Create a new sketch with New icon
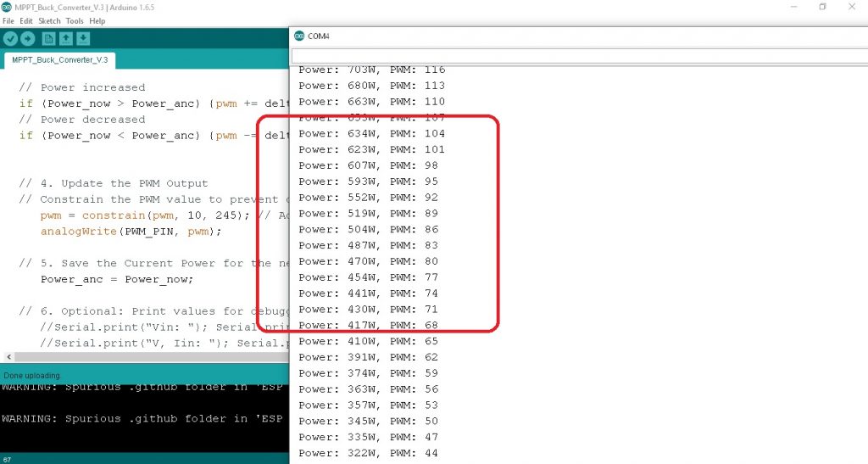 48,38
